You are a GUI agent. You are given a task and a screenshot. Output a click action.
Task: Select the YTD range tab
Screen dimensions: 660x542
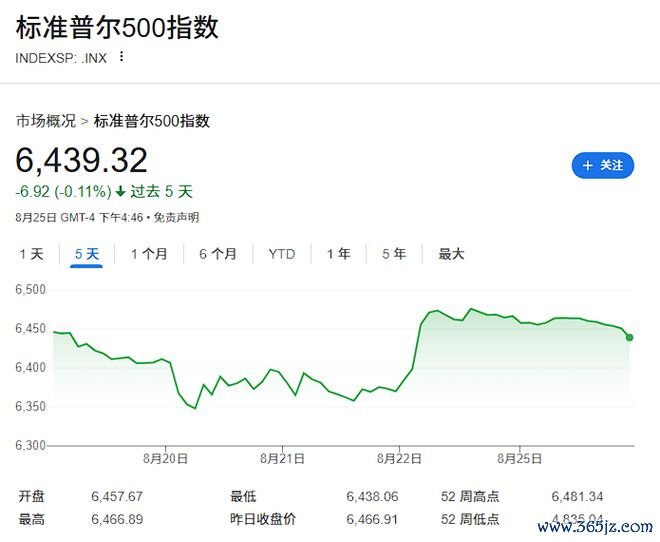coord(281,254)
